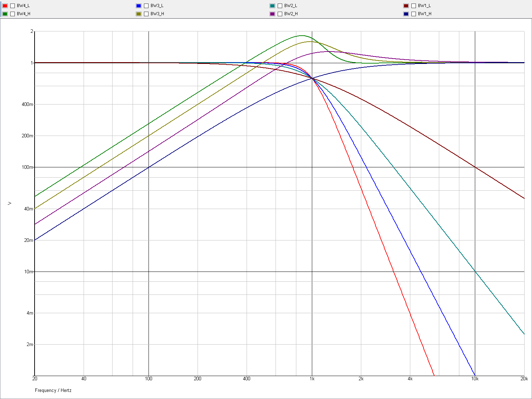The image size is (532, 399).
Task: Select the BW4_L legend label
Action: click(23, 6)
